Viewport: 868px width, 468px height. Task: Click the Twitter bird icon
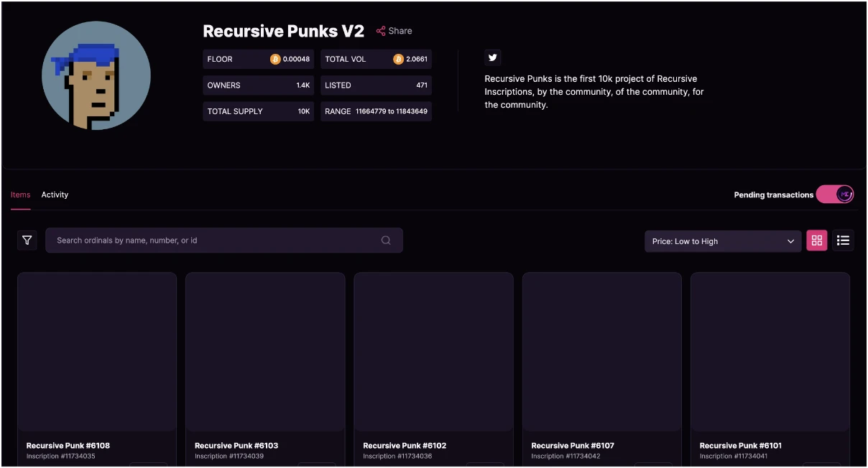tap(492, 58)
